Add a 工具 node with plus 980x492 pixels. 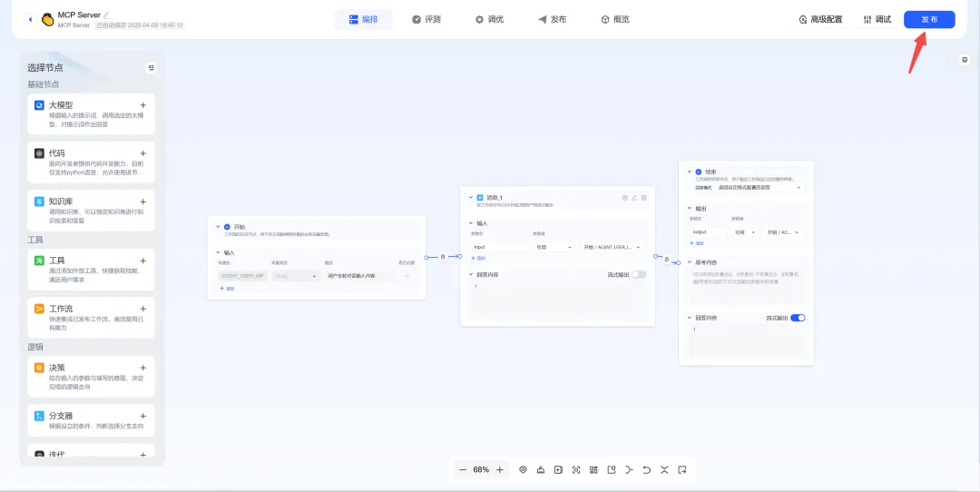[143, 261]
